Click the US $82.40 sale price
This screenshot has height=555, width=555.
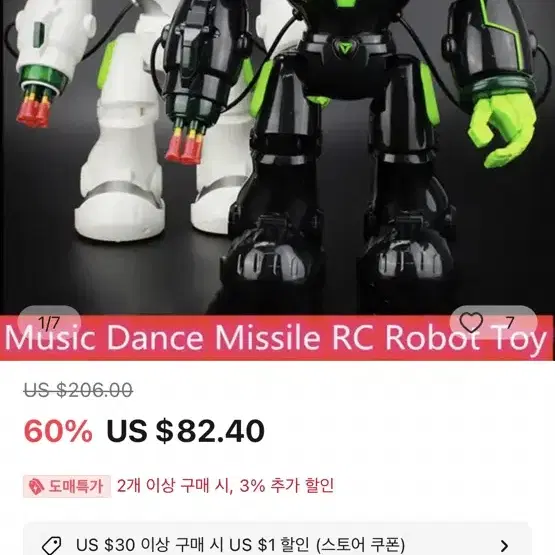[x=185, y=431]
